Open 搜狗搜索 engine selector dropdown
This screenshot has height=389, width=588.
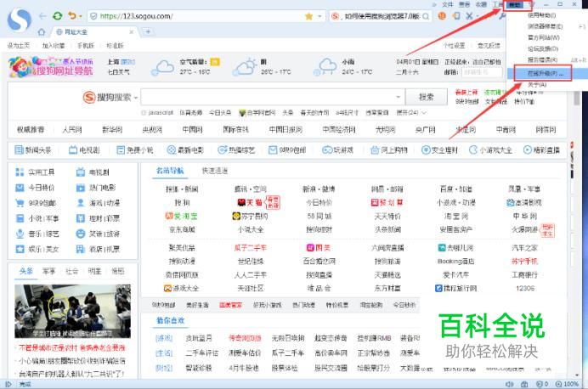(x=136, y=98)
